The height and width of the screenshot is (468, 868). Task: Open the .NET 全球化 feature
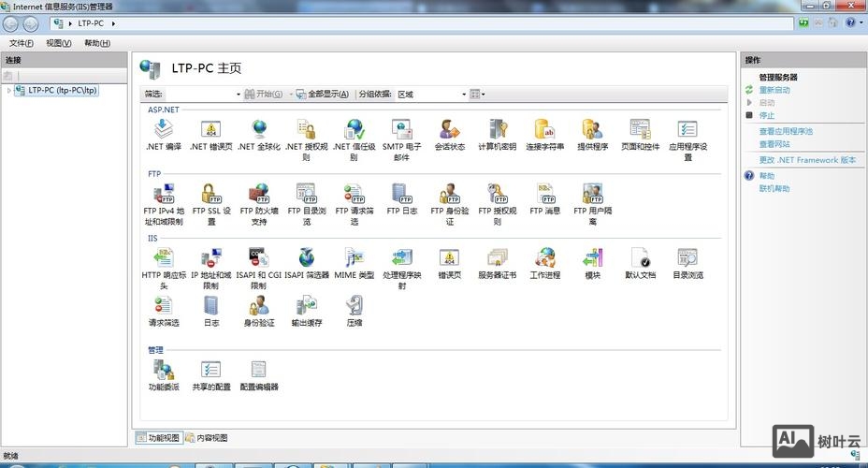click(259, 135)
